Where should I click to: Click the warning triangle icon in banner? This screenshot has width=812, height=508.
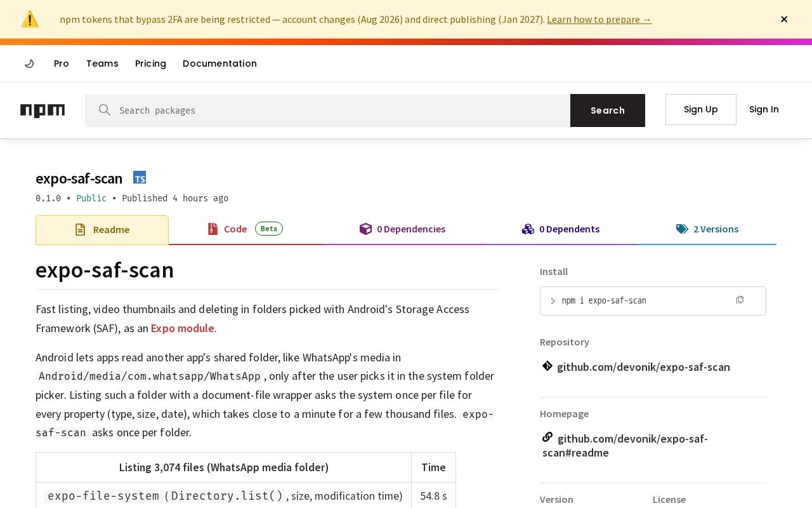click(x=30, y=19)
